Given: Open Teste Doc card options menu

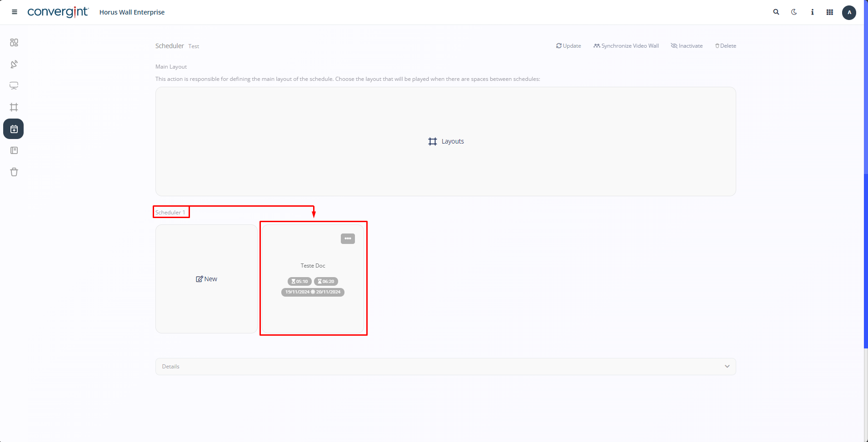Looking at the screenshot, I should pyautogui.click(x=348, y=238).
